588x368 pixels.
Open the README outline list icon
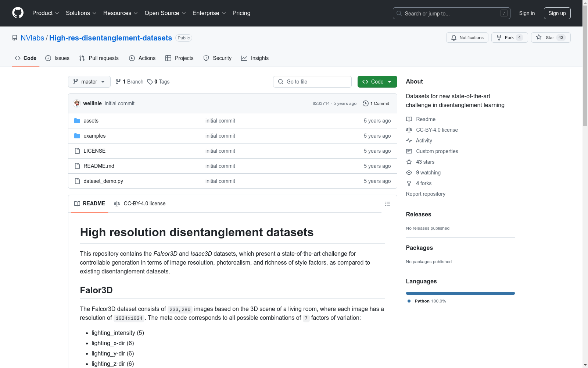[388, 204]
